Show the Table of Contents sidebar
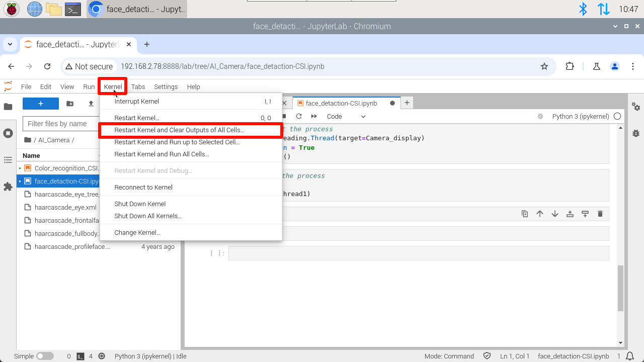 click(x=8, y=160)
